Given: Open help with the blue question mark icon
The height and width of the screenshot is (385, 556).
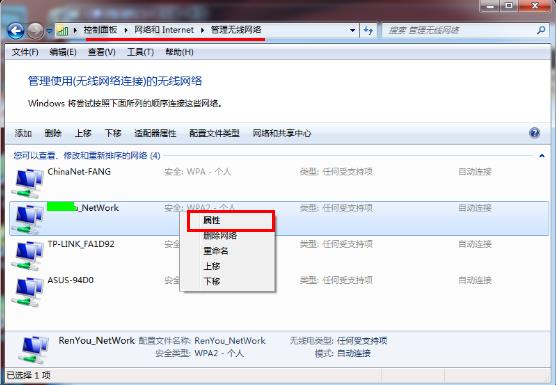Looking at the screenshot, I should [534, 133].
